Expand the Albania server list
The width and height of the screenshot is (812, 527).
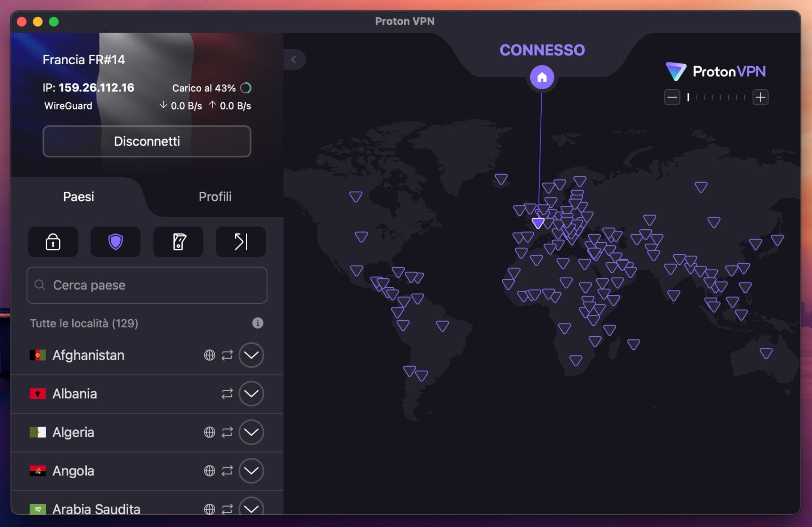click(251, 394)
